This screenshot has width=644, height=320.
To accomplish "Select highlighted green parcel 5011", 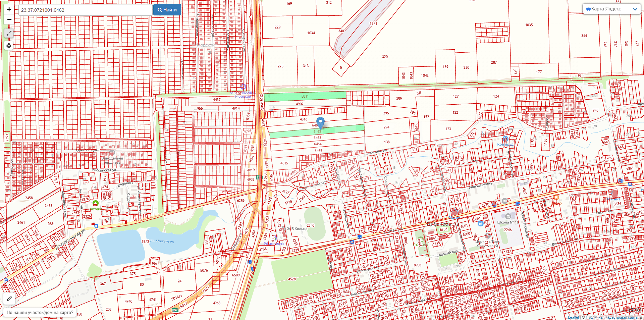I will click(x=305, y=96).
